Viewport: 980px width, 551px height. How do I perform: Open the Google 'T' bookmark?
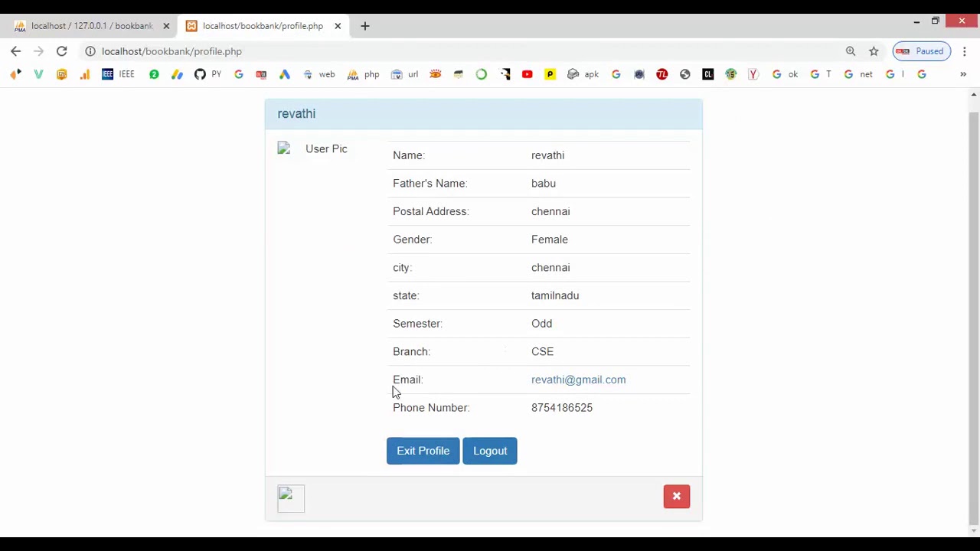821,74
